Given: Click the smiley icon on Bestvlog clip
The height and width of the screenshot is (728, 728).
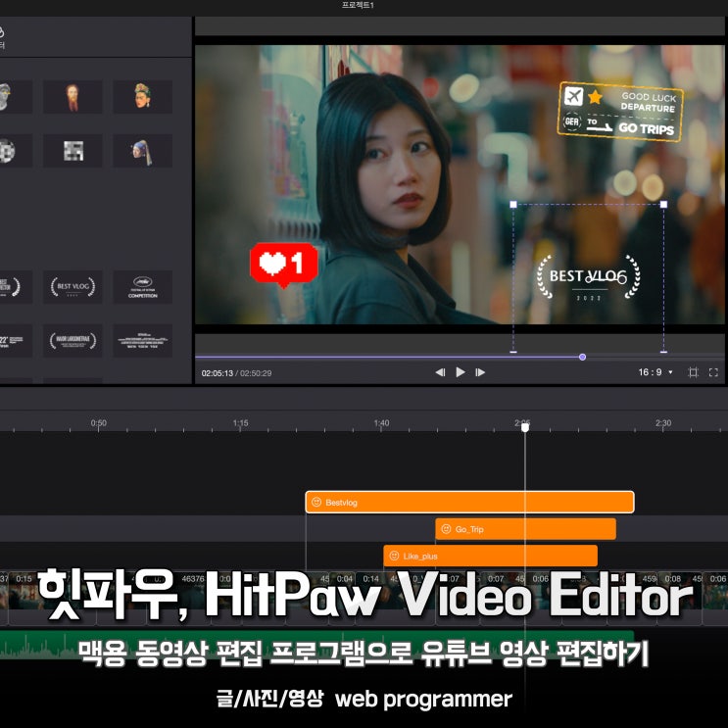Looking at the screenshot, I should (316, 502).
